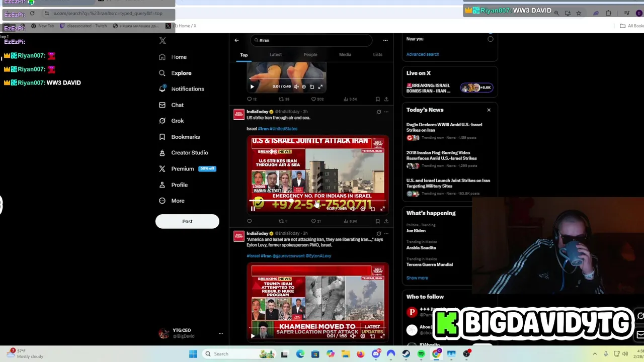Click the X logo above the sidebar
644x362 pixels.
point(163,41)
